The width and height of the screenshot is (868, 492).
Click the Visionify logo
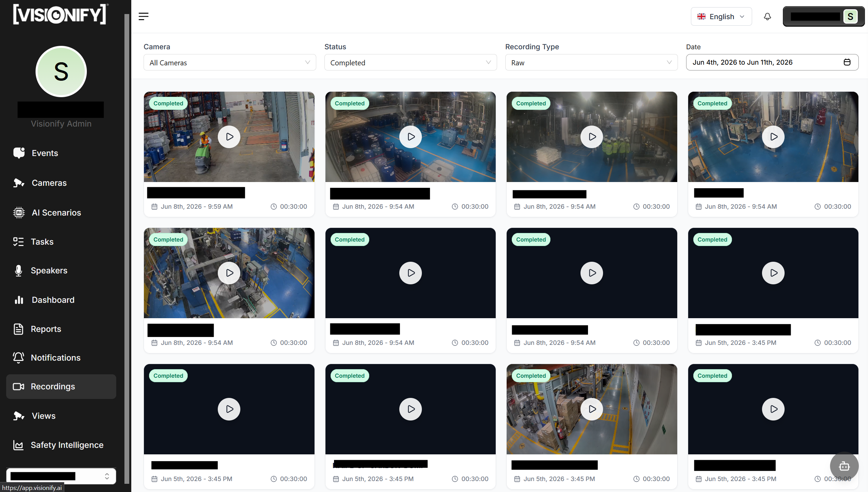tap(61, 14)
